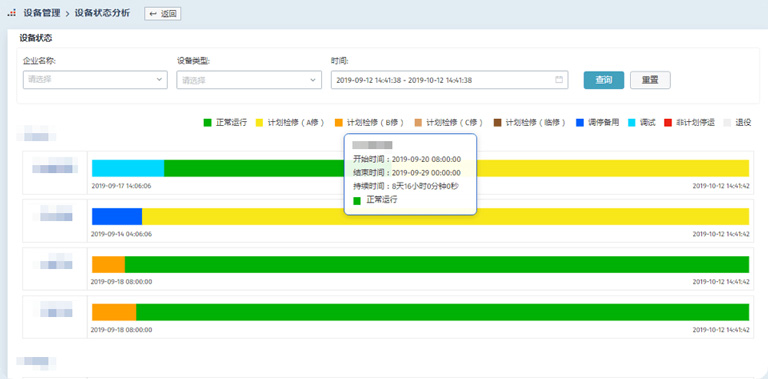
Task: Click blue 调停备用 segment in second row
Action: (117, 216)
